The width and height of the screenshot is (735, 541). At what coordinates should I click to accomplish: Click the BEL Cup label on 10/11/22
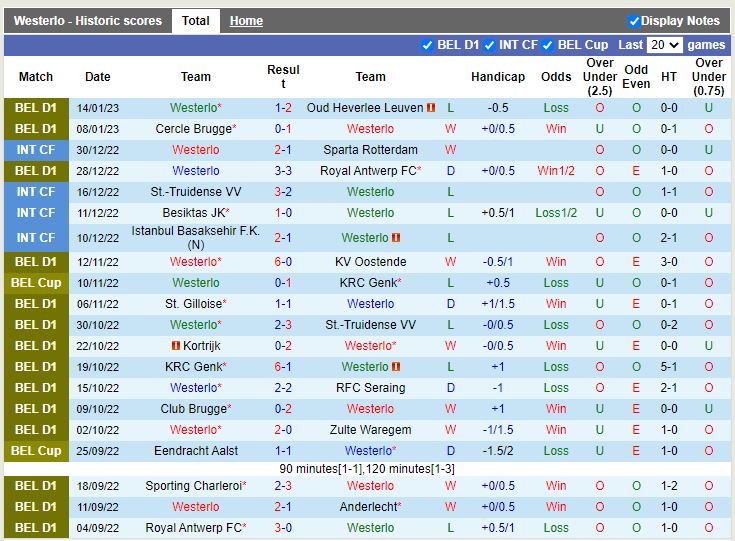point(36,283)
